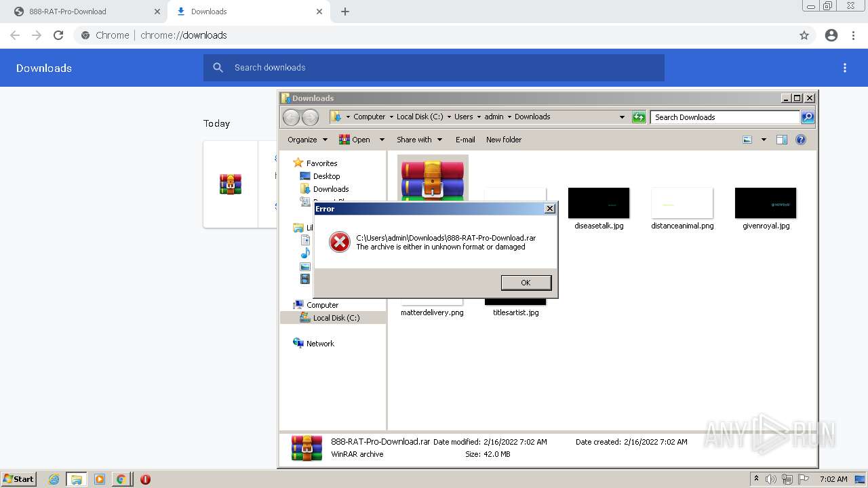The image size is (868, 488).
Task: Show hidden tray icons arrow
Action: (x=756, y=479)
